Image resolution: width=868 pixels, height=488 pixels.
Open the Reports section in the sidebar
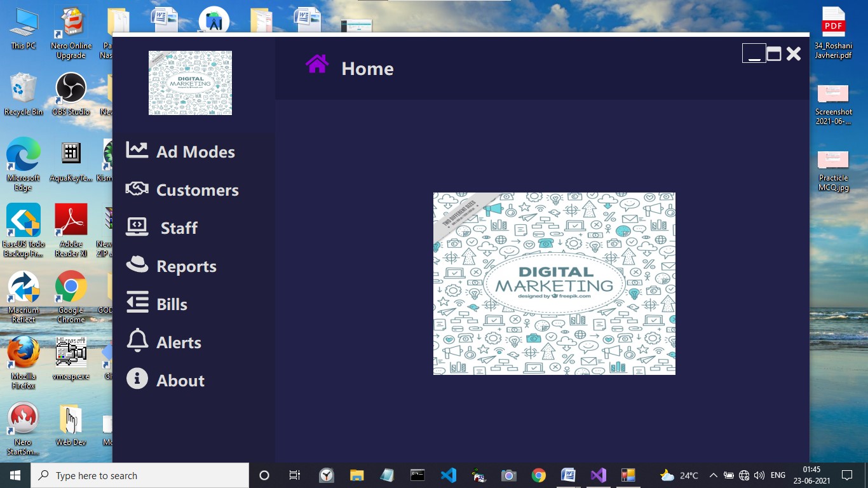coord(186,266)
